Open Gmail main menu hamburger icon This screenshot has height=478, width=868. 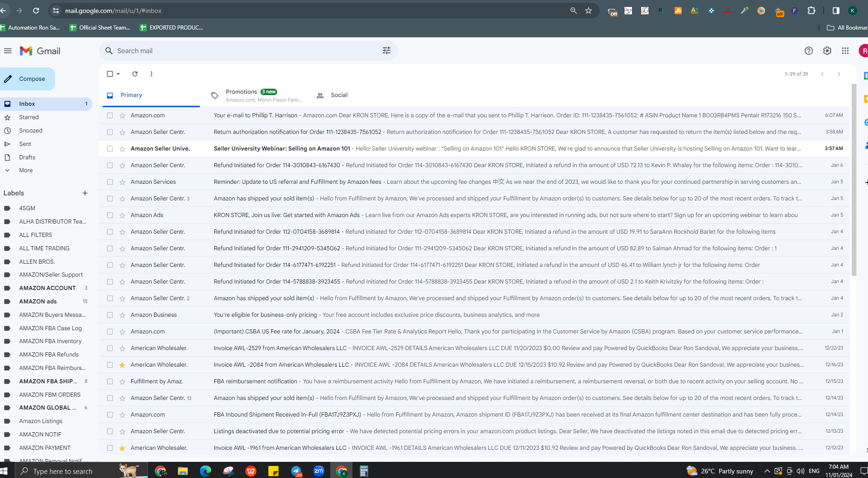[8, 51]
